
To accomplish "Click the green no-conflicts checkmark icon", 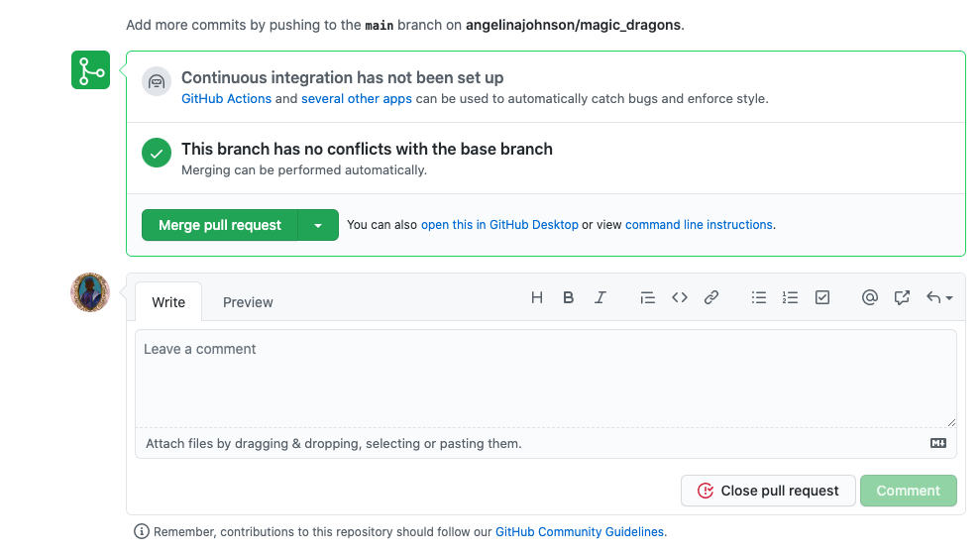I will 157,153.
